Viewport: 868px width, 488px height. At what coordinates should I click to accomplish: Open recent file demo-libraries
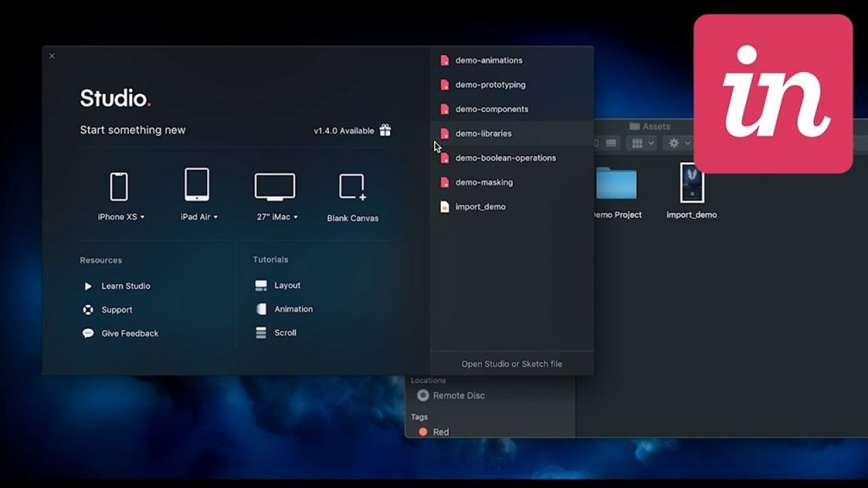tap(511, 133)
